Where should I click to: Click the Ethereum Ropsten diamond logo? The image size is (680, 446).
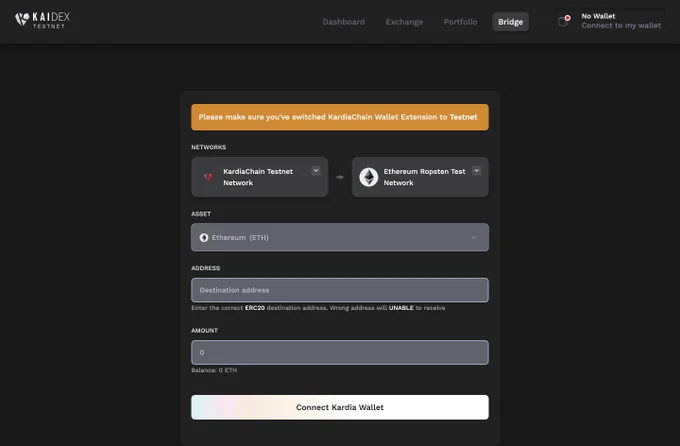click(369, 177)
